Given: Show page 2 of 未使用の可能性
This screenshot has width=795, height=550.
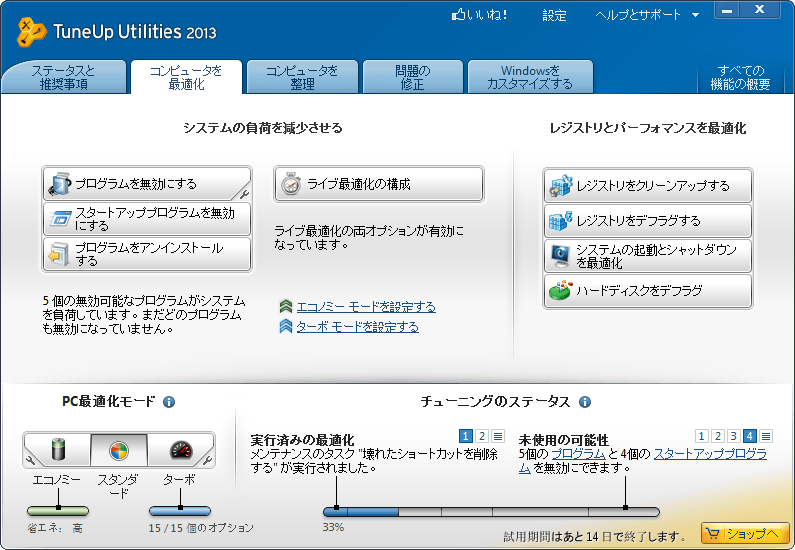Looking at the screenshot, I should (717, 436).
